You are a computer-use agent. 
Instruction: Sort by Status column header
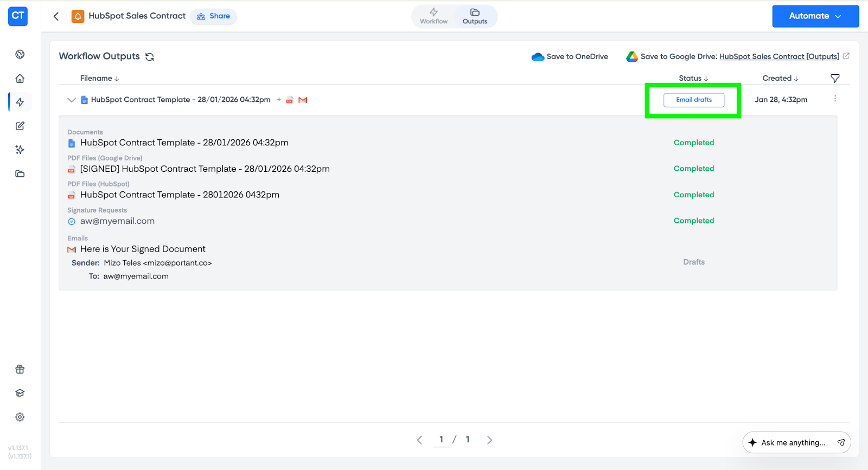click(x=693, y=79)
